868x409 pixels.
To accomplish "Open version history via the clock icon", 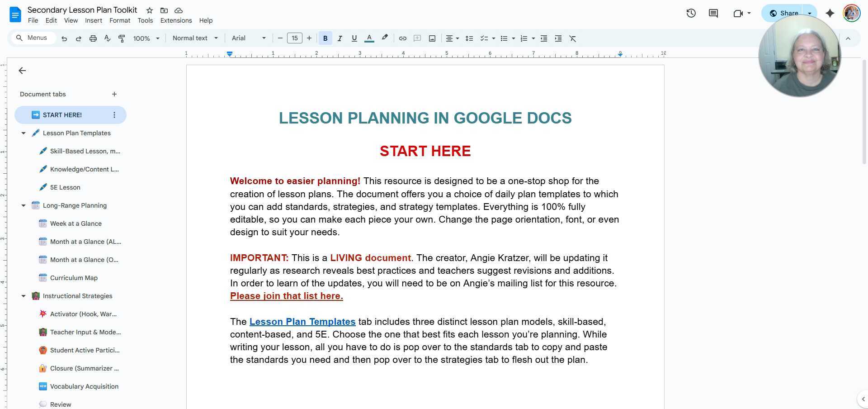I will [x=691, y=13].
